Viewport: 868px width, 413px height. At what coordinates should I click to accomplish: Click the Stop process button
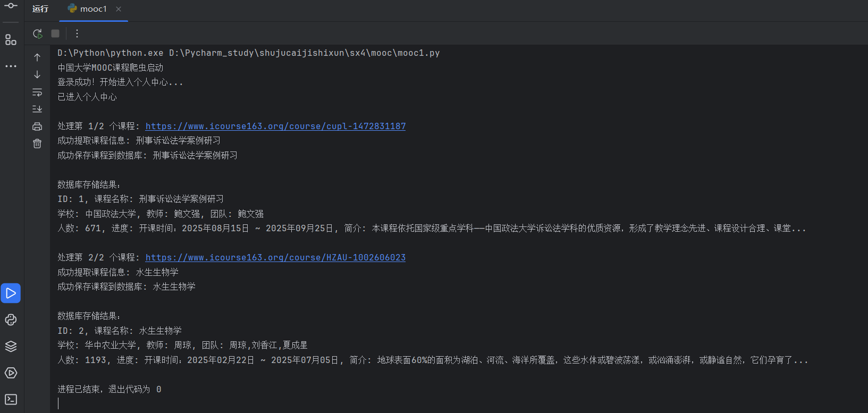click(x=55, y=33)
